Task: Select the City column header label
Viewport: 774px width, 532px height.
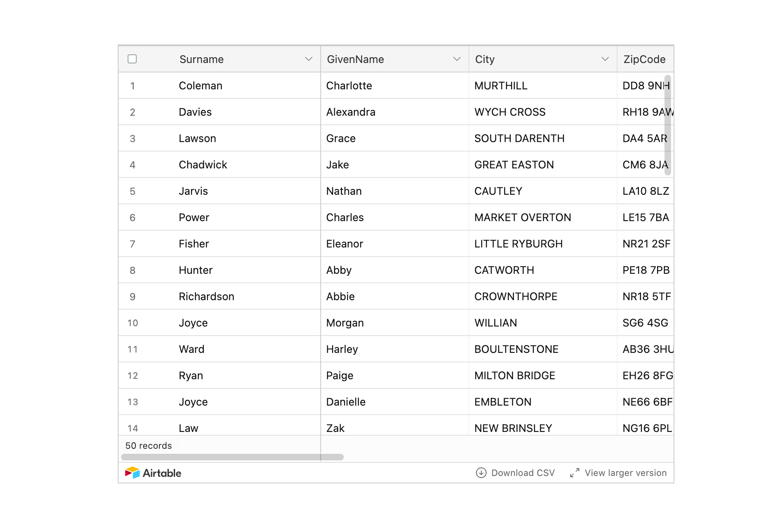Action: (x=485, y=59)
